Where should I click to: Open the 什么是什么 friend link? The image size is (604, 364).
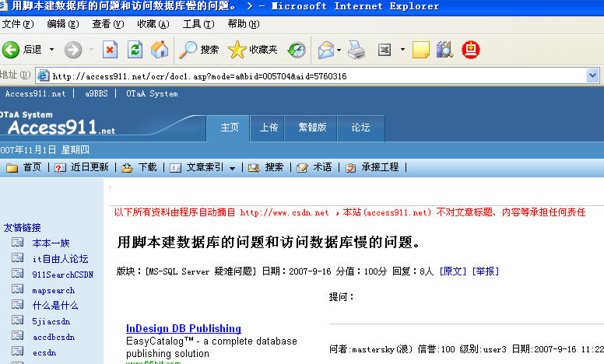tap(55, 306)
